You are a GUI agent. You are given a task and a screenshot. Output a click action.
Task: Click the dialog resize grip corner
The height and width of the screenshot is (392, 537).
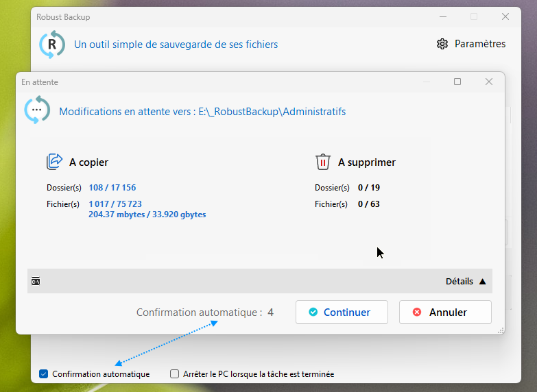(x=501, y=330)
